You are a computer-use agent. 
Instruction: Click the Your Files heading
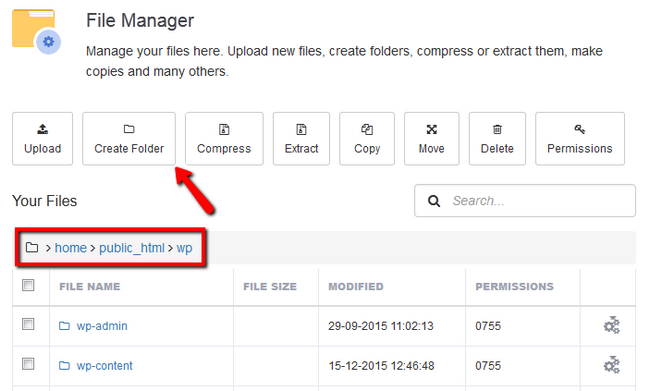click(x=44, y=201)
